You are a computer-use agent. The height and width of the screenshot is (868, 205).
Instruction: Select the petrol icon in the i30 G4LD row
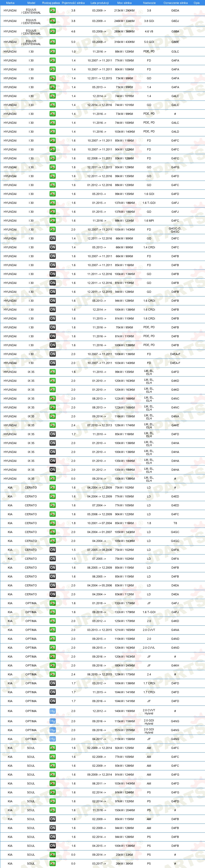tap(53, 132)
